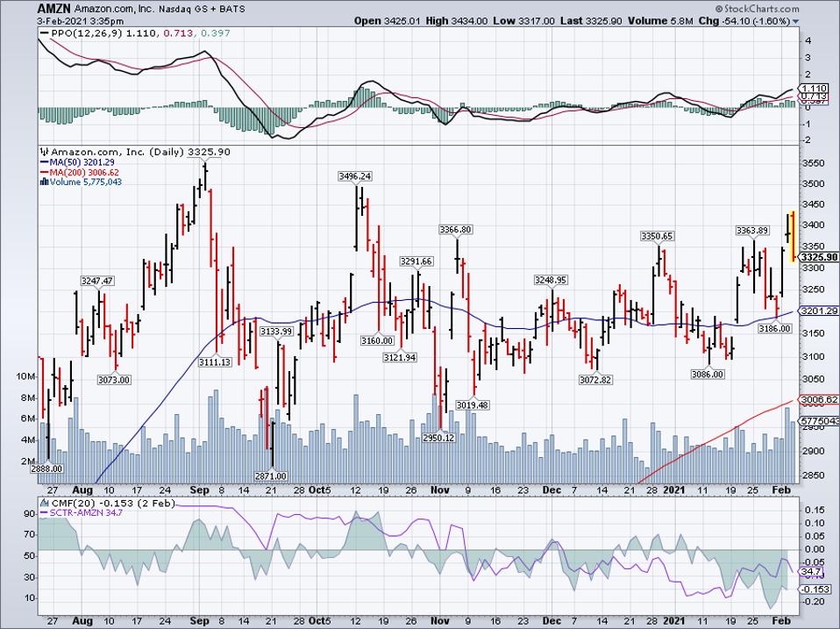The width and height of the screenshot is (840, 629).
Task: Click the 3325.90 last-price tag on the right axis
Action: tap(820, 257)
